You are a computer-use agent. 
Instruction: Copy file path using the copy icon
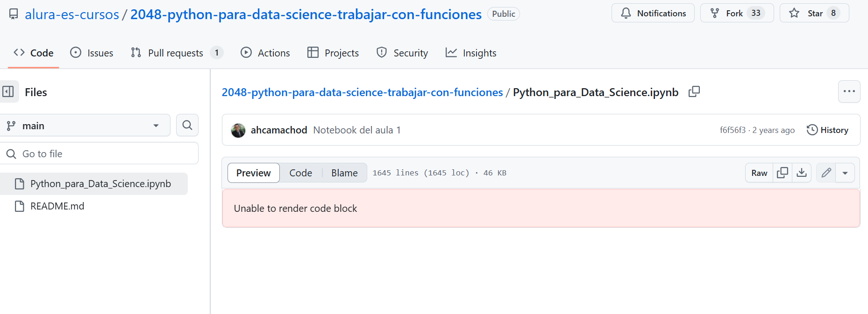coord(694,92)
